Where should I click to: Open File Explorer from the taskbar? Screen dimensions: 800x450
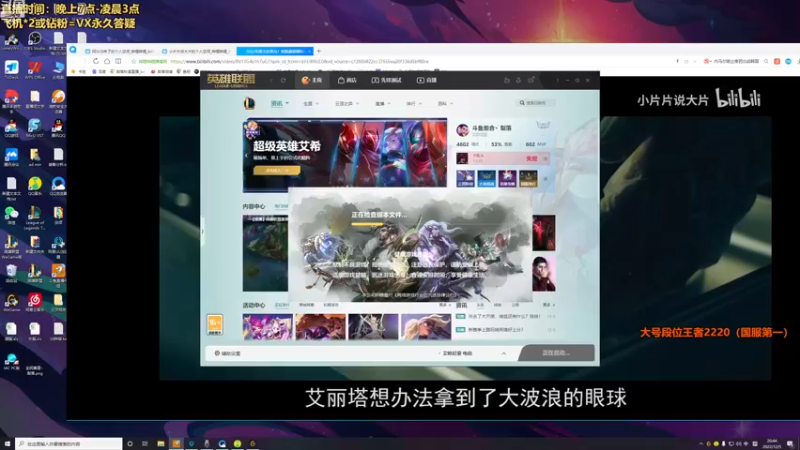(161, 444)
